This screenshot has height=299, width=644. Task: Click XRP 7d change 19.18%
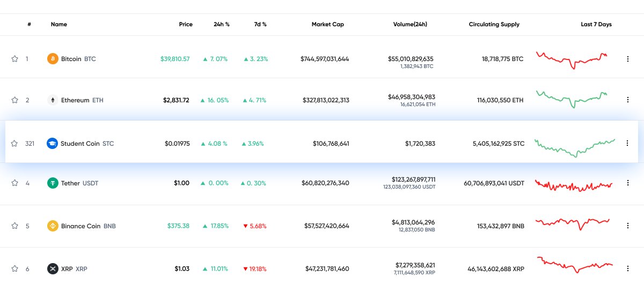click(x=255, y=269)
